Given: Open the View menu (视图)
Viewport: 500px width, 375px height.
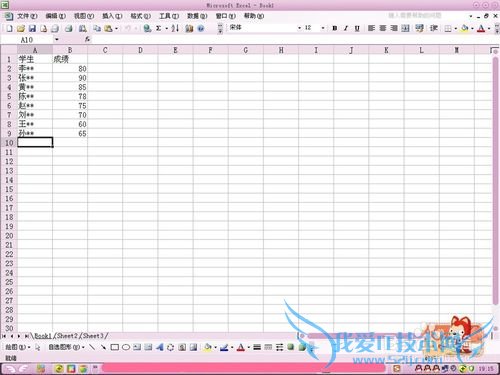Looking at the screenshot, I should coord(84,16).
